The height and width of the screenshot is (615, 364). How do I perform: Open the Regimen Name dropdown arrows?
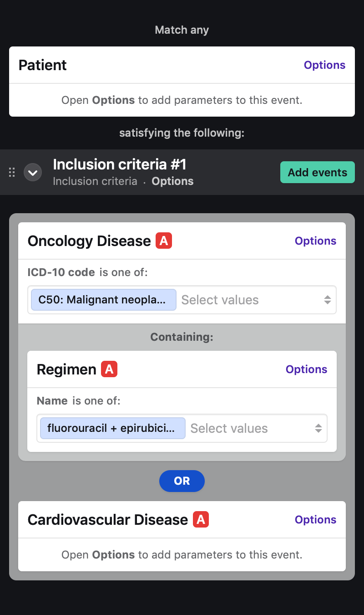(x=318, y=428)
